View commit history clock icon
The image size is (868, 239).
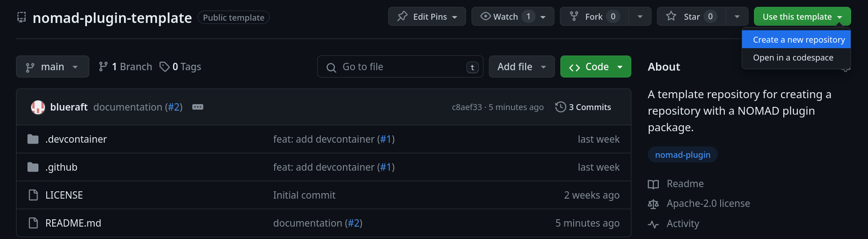pyautogui.click(x=560, y=107)
